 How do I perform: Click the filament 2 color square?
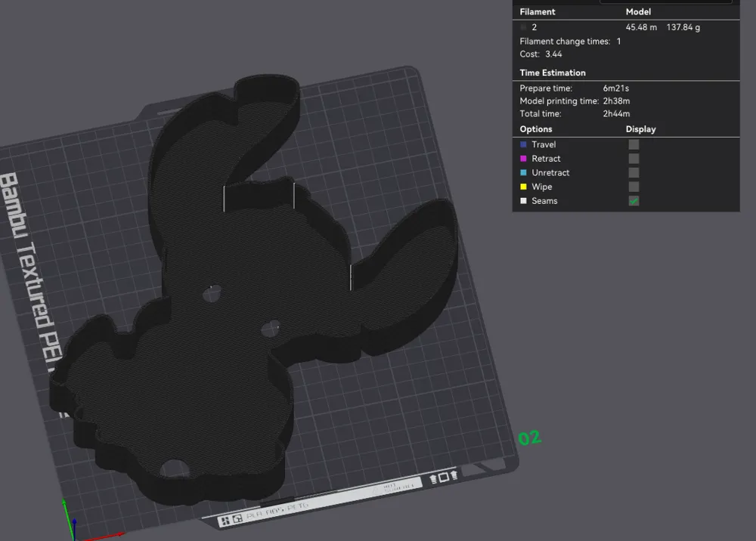[522, 27]
